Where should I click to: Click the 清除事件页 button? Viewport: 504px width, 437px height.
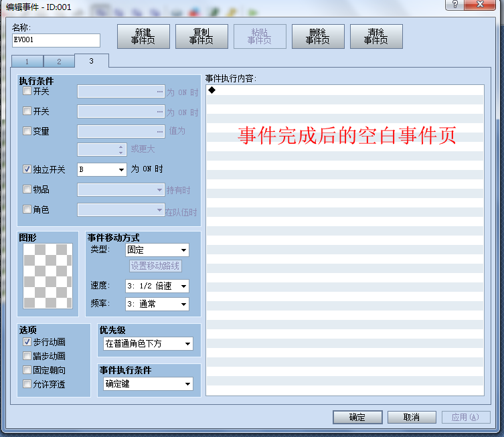376,36
